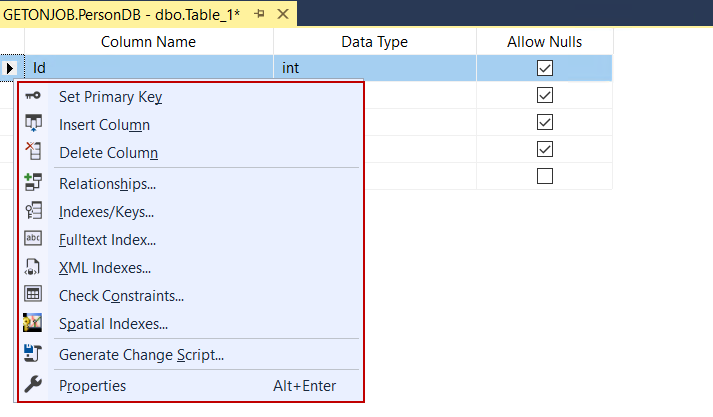Click the Spatial Indexes icon

click(33, 323)
